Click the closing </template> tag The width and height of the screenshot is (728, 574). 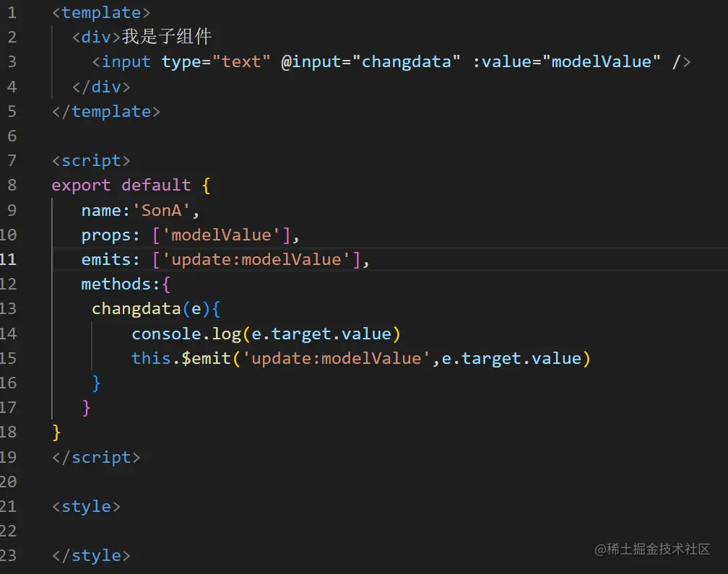pos(106,111)
